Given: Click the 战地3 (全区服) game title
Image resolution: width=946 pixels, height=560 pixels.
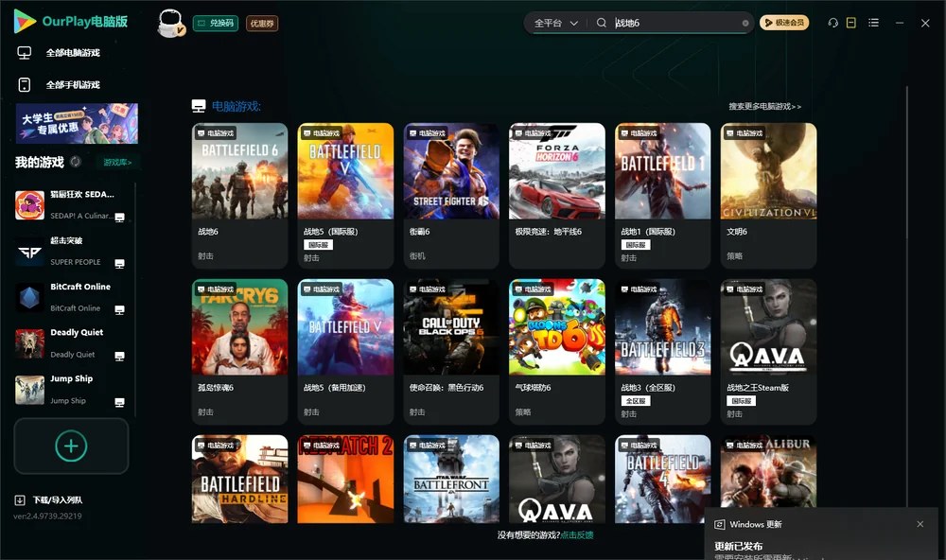Looking at the screenshot, I should coord(649,388).
